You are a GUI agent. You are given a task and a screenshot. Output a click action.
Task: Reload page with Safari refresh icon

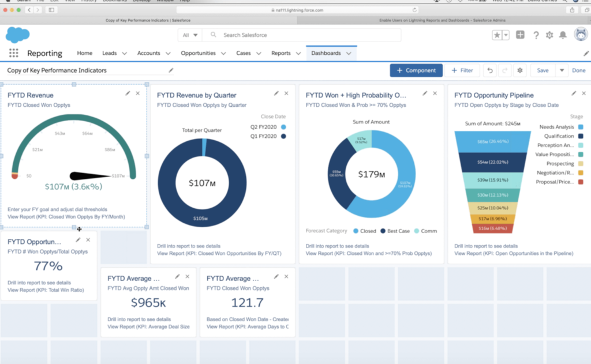(414, 10)
